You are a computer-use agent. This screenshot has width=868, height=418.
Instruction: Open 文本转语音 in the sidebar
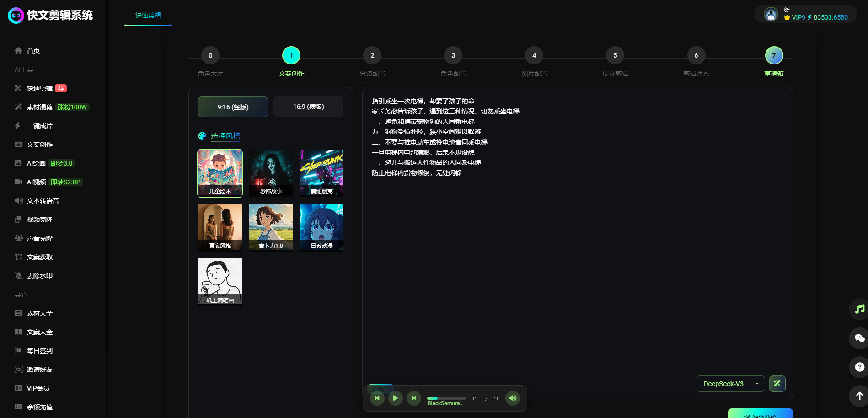coord(43,201)
